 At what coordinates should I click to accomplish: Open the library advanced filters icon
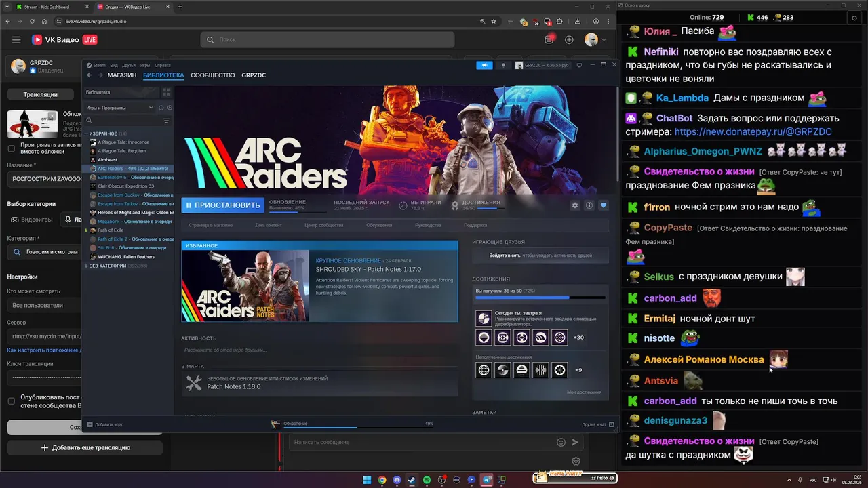coord(167,121)
